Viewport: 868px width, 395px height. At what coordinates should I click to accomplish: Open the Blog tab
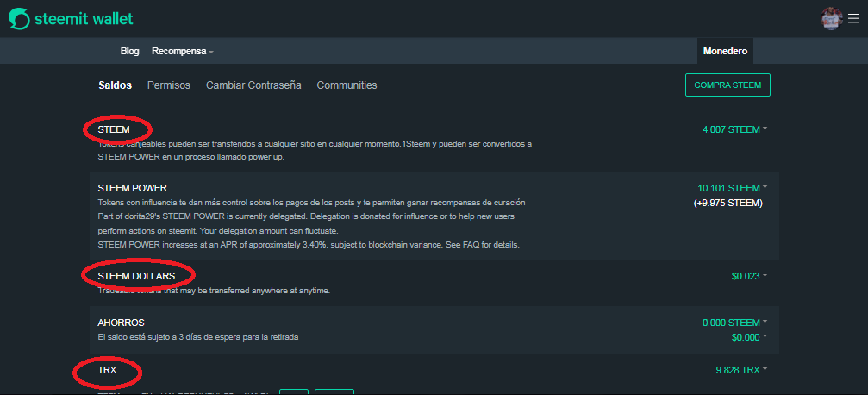129,51
